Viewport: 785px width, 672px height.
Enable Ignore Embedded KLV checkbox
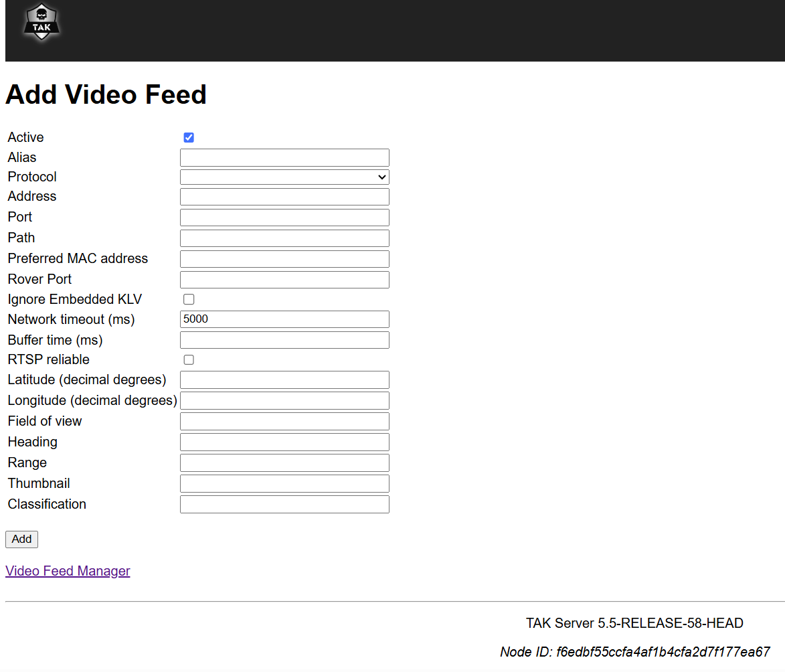189,299
